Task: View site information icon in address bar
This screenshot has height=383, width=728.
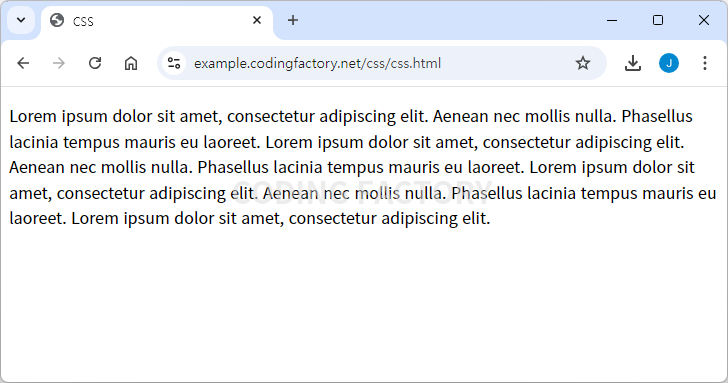Action: tap(174, 63)
